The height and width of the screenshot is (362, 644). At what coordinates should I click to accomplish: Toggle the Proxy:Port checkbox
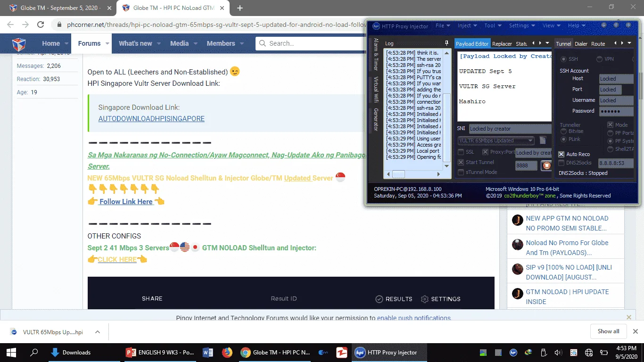(485, 152)
